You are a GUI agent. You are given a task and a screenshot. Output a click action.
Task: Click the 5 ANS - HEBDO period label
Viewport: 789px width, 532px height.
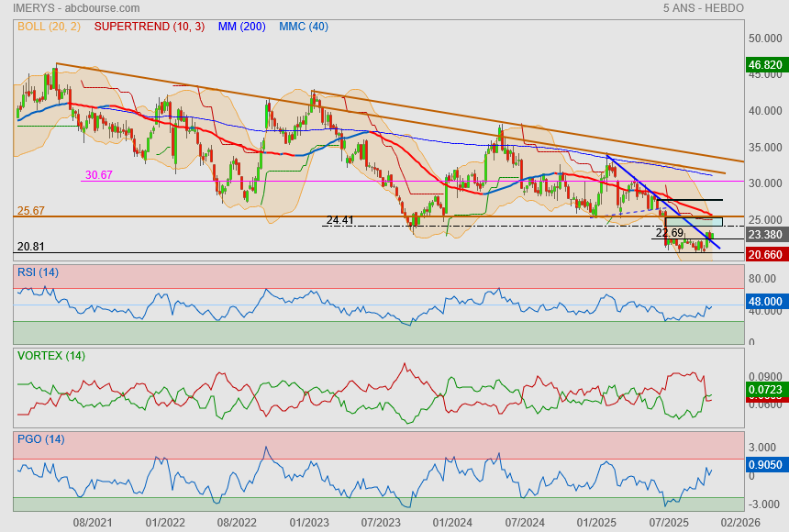703,7
